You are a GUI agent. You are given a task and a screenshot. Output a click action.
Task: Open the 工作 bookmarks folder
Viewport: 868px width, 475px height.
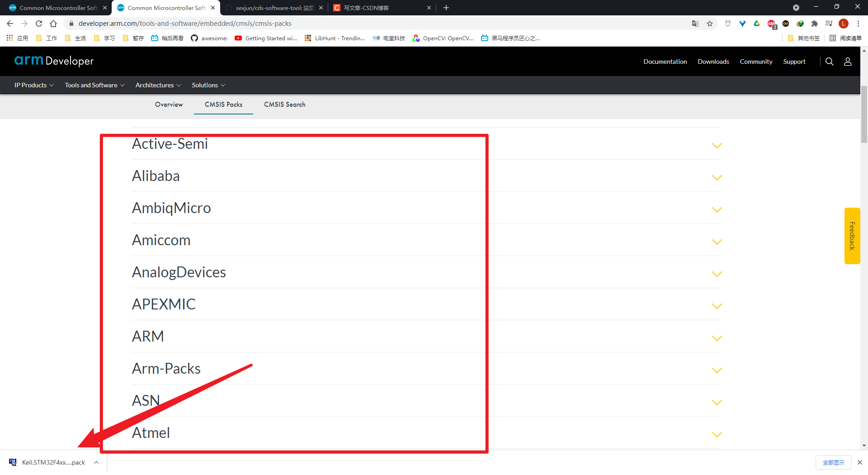click(47, 38)
